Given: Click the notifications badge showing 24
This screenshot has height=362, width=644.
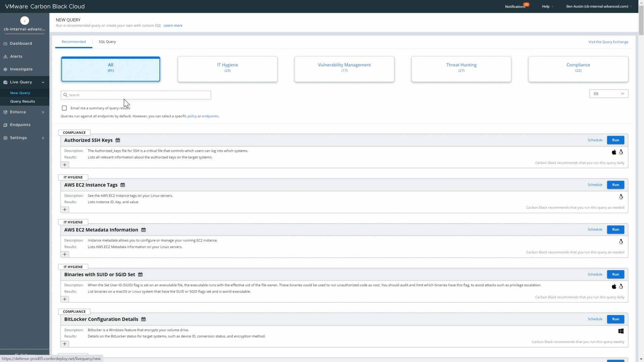Looking at the screenshot, I should click(x=526, y=5).
